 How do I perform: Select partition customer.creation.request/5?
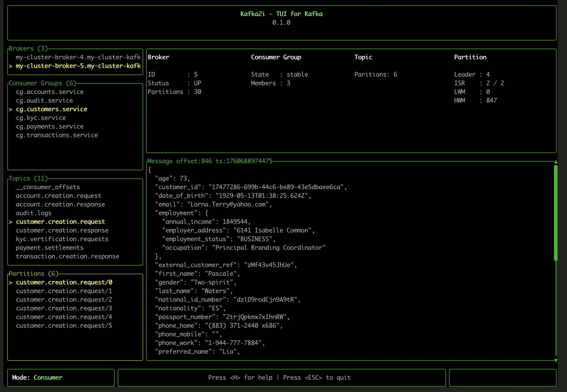64,326
